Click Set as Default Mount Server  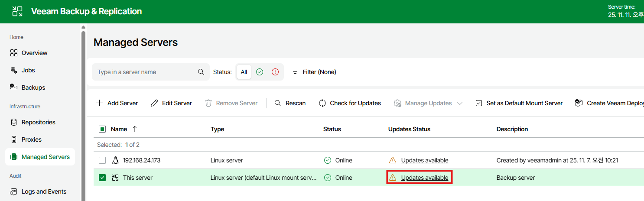519,103
